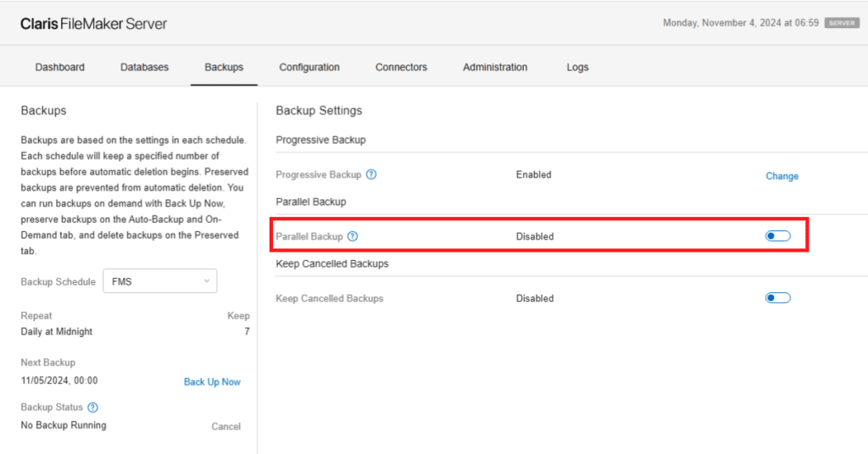Go to the Administration tab
The height and width of the screenshot is (454, 868).
495,67
